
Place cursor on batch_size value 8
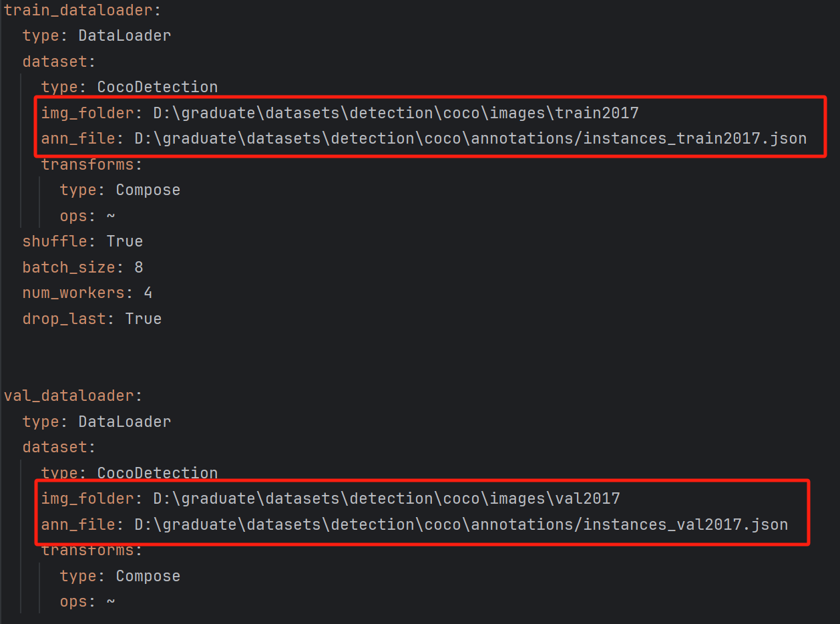tap(139, 267)
